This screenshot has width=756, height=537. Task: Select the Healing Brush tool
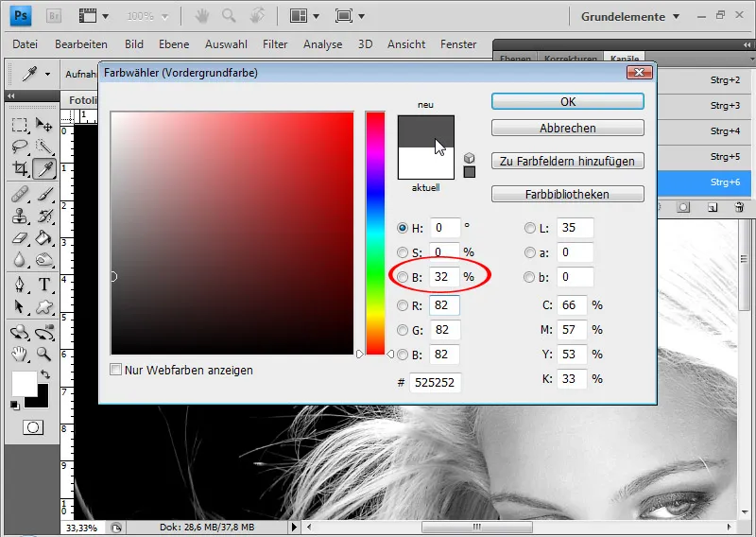click(x=19, y=195)
